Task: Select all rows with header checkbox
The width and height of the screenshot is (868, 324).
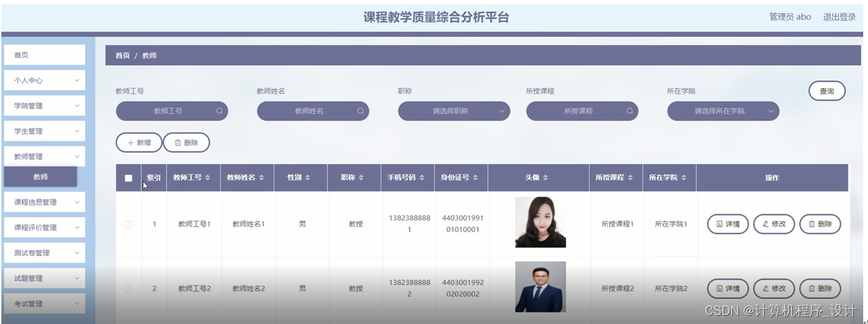Action: click(128, 178)
